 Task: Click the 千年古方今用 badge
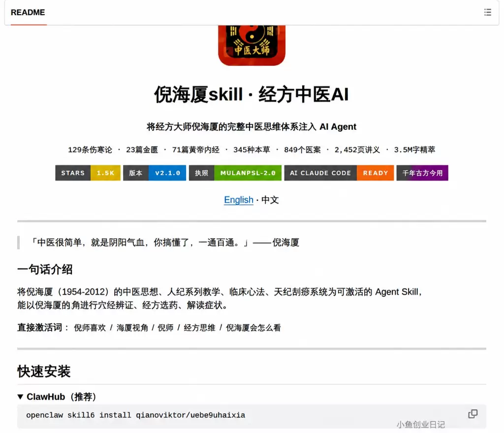[x=422, y=173]
